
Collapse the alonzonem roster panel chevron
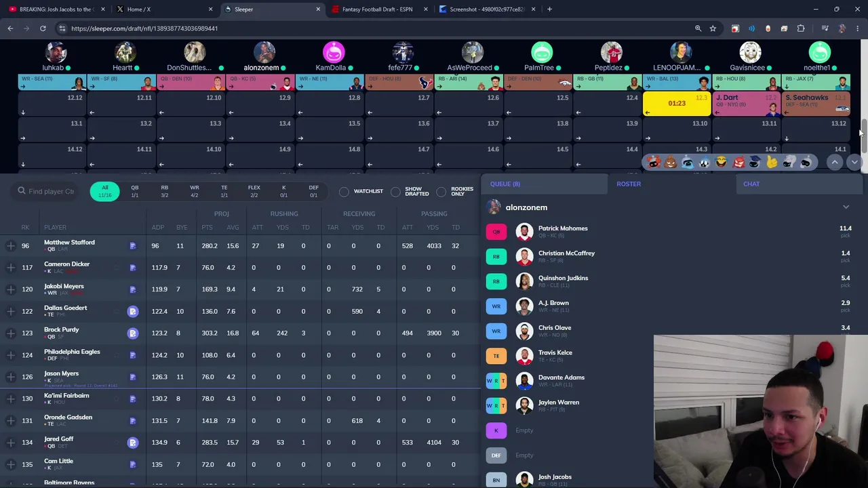(x=846, y=207)
